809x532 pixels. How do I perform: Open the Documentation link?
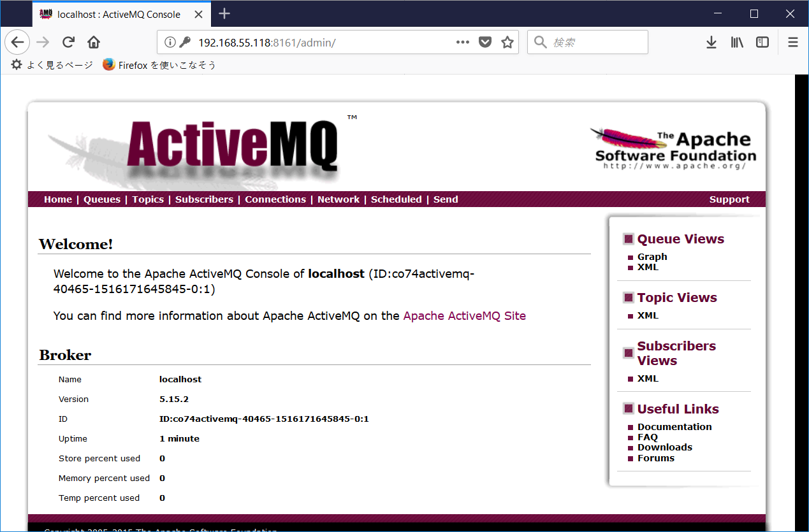tap(674, 426)
